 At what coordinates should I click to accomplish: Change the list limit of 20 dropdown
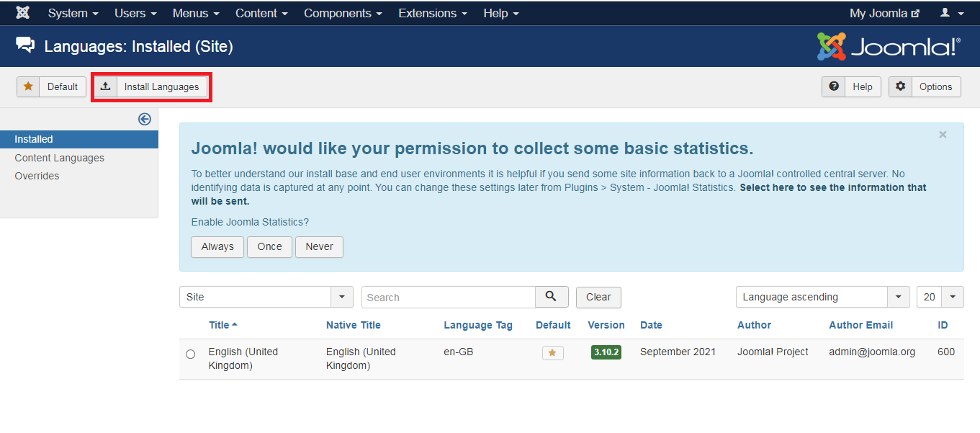click(940, 297)
